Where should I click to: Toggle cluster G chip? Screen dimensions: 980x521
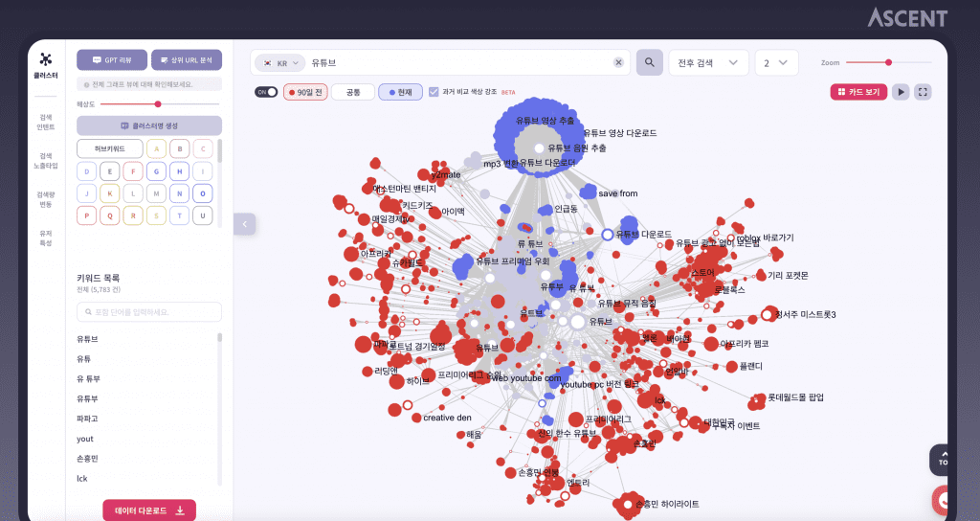(x=156, y=171)
